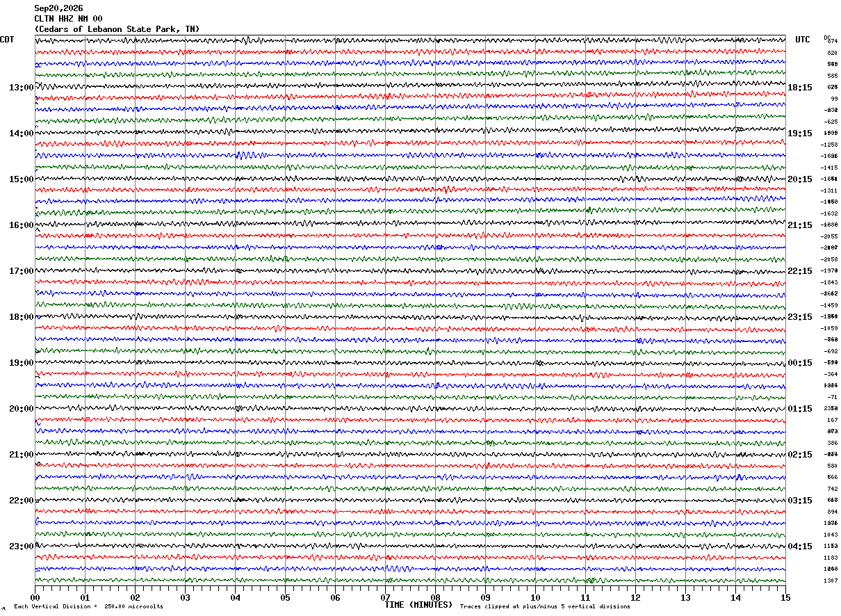The width and height of the screenshot is (841, 616).
Task: Click Cedars of Lebanon State Park title
Action: coord(117,29)
